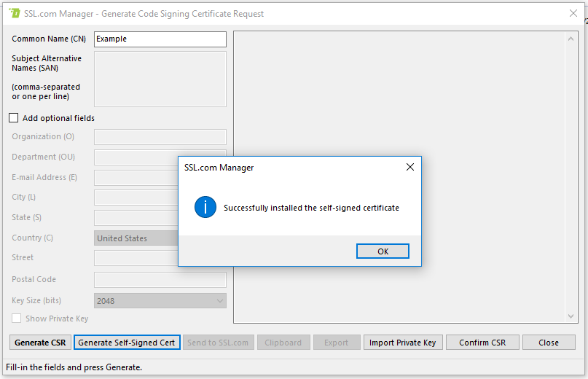Click the blue information icon in dialog
This screenshot has height=379, width=588.
205,208
